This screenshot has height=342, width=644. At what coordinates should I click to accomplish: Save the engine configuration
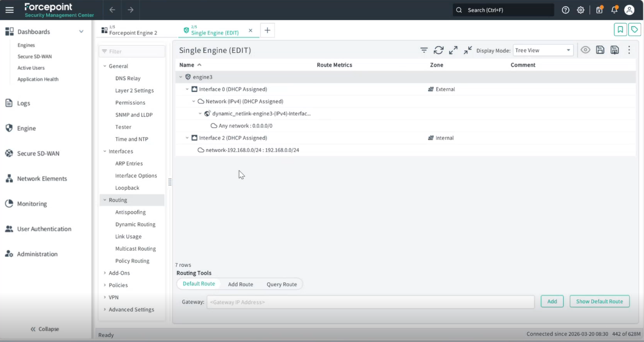(600, 50)
